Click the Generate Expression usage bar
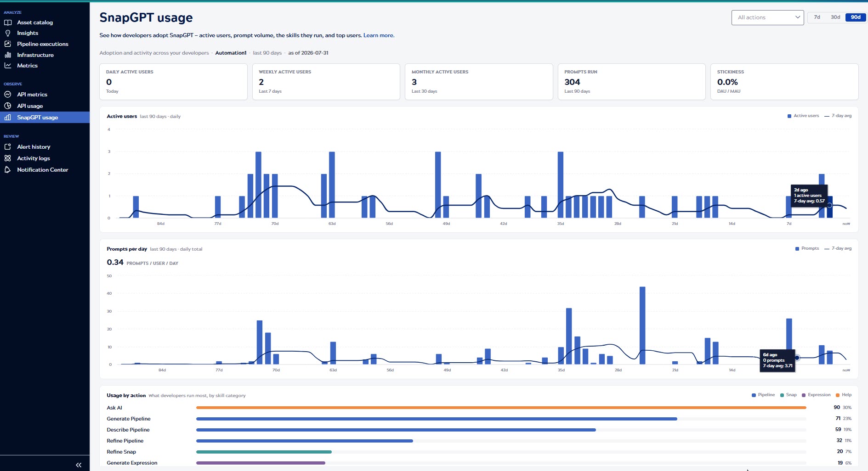The height and width of the screenshot is (471, 868). [261, 463]
